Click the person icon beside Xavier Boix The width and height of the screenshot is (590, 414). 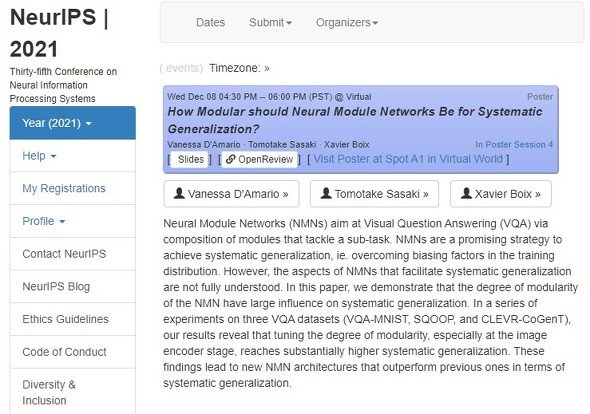click(x=466, y=193)
